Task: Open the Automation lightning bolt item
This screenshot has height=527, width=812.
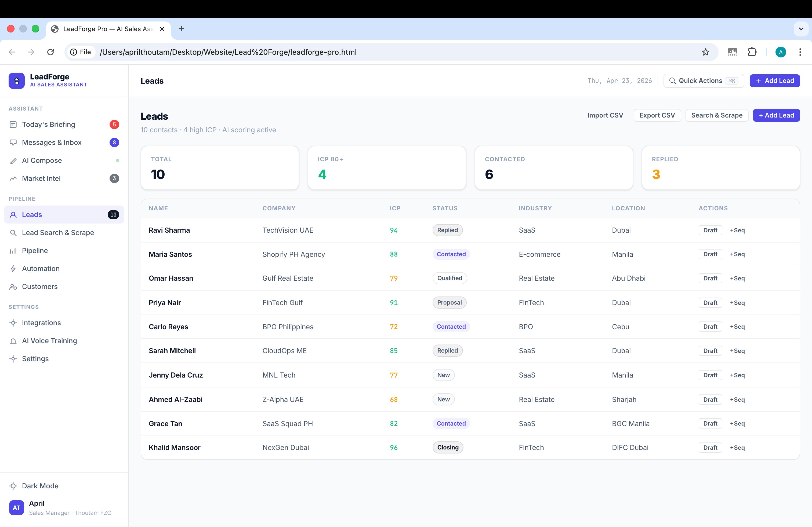Action: tap(13, 269)
